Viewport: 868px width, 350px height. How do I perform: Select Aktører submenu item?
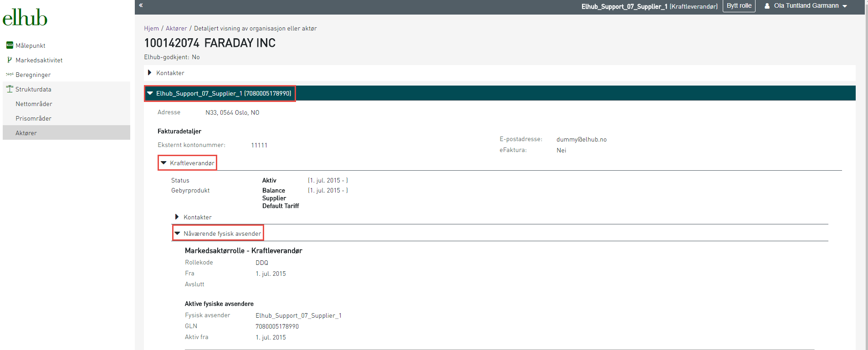[66, 133]
